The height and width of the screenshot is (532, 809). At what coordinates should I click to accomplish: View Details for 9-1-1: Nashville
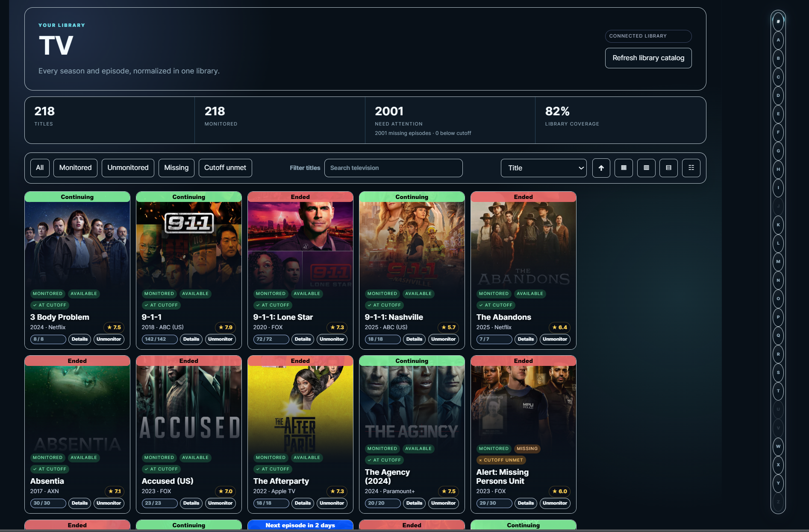tap(414, 339)
